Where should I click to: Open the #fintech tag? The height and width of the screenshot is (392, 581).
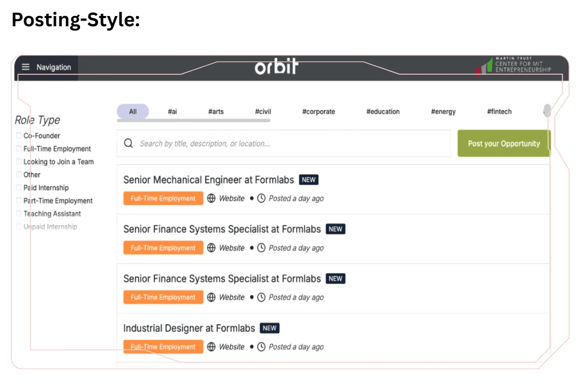tap(499, 111)
